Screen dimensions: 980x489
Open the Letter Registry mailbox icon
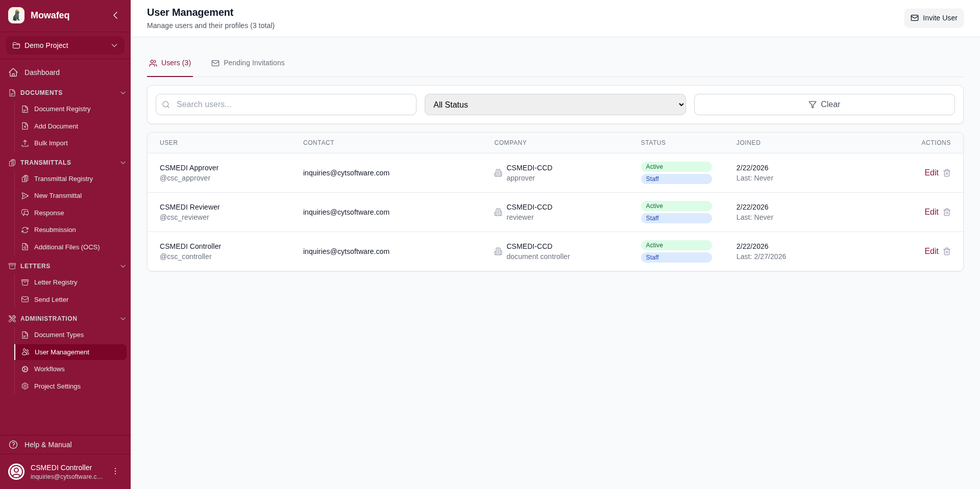24,282
